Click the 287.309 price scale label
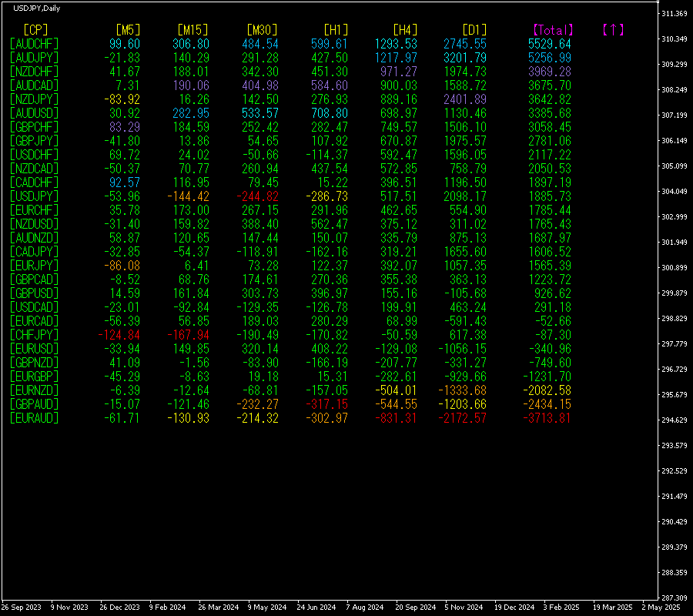The image size is (693, 616). [675, 598]
